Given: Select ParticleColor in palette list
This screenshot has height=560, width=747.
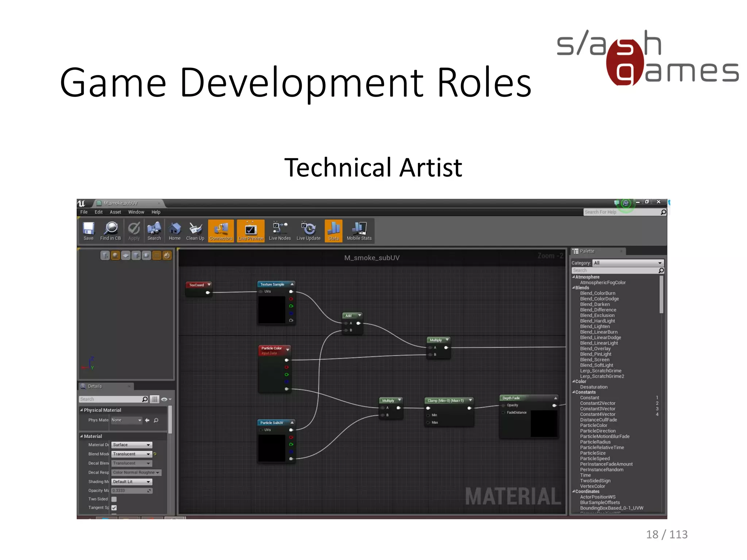Looking at the screenshot, I should pos(593,425).
